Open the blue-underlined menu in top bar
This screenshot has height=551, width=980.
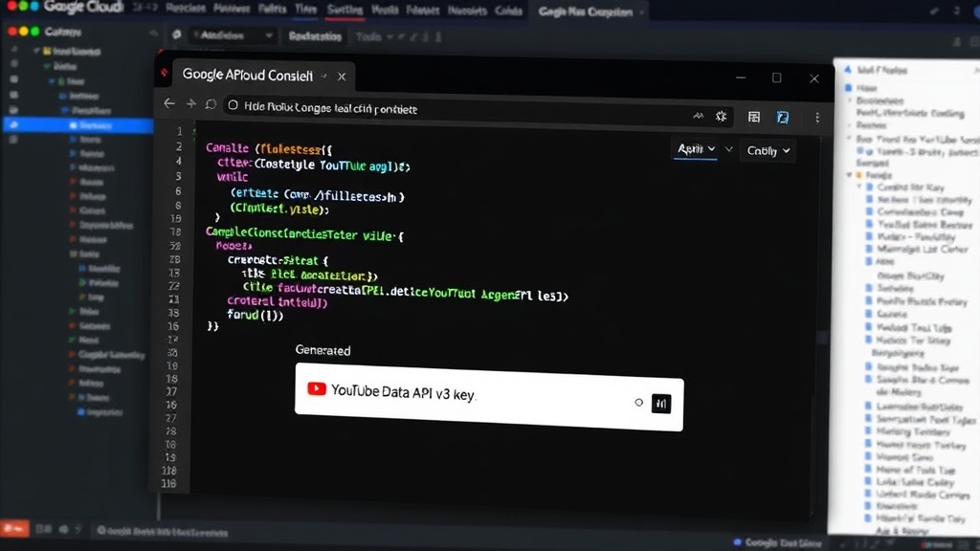click(305, 9)
